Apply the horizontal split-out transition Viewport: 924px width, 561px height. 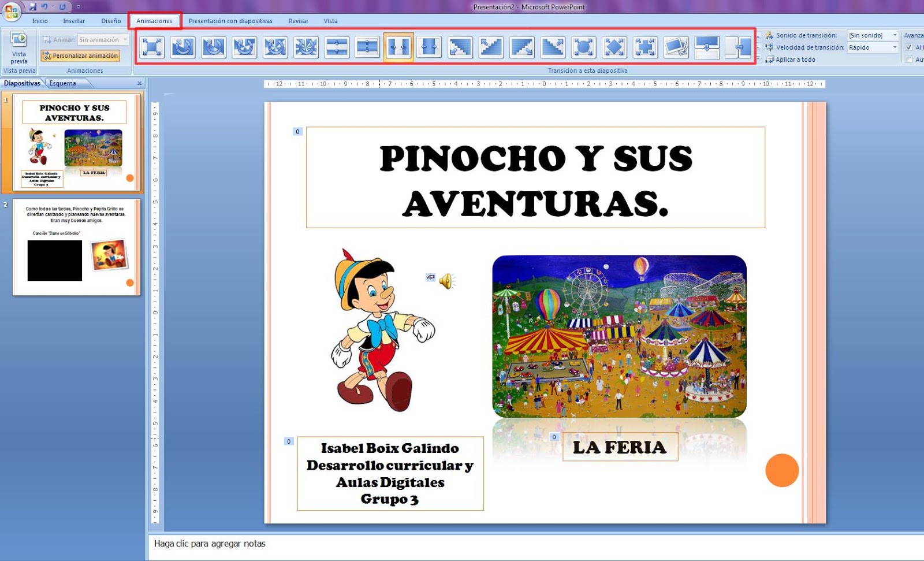tap(367, 47)
